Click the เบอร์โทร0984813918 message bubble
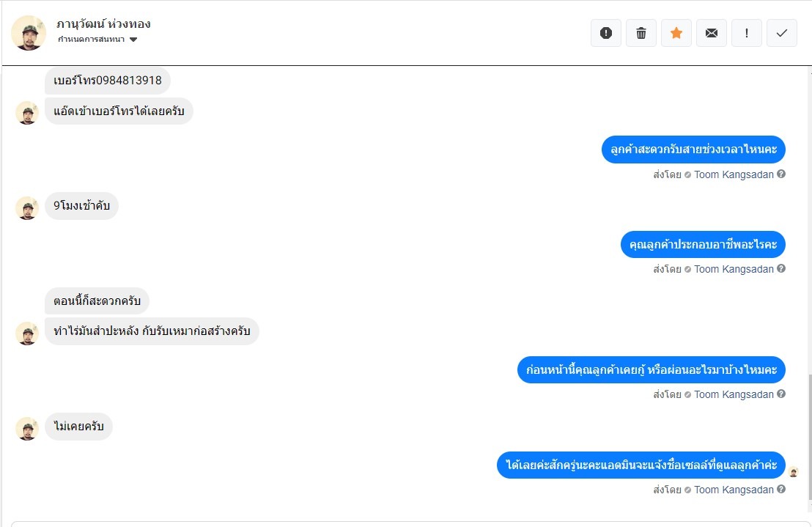Viewport: 812px width, 527px height. 108,80
